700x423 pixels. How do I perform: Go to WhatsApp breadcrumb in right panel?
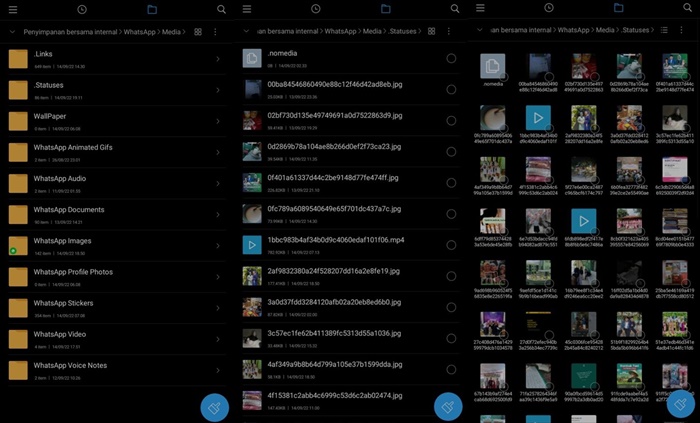pyautogui.click(x=573, y=30)
